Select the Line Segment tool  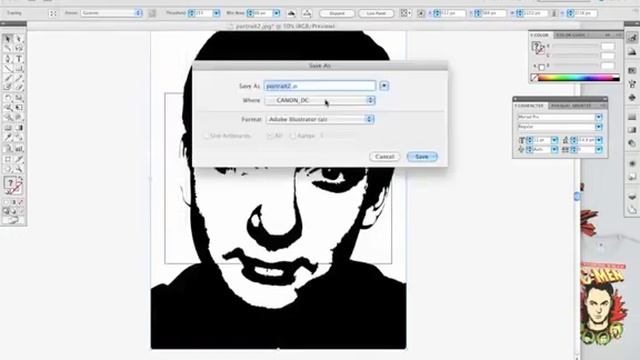point(8,68)
